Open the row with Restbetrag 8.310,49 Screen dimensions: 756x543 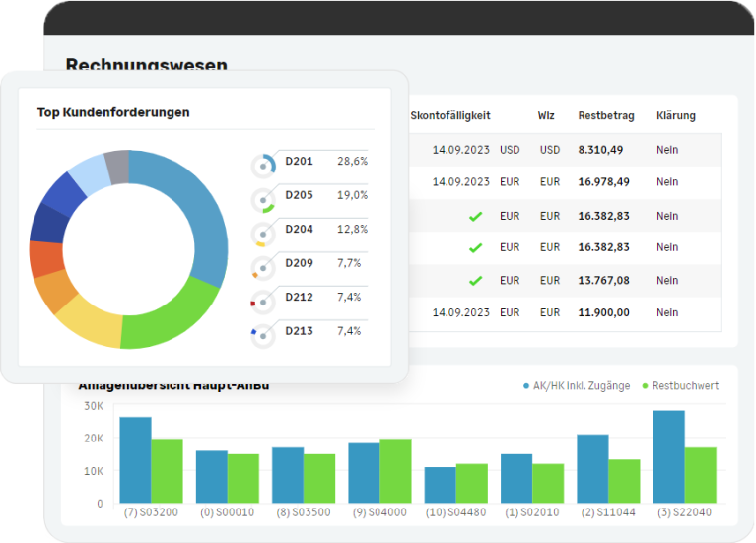point(600,150)
